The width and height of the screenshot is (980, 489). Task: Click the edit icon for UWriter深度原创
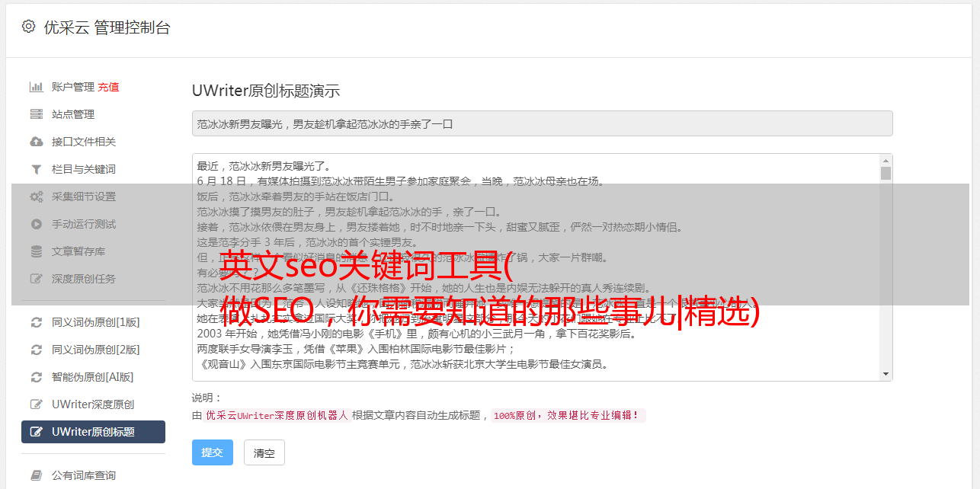click(x=36, y=404)
